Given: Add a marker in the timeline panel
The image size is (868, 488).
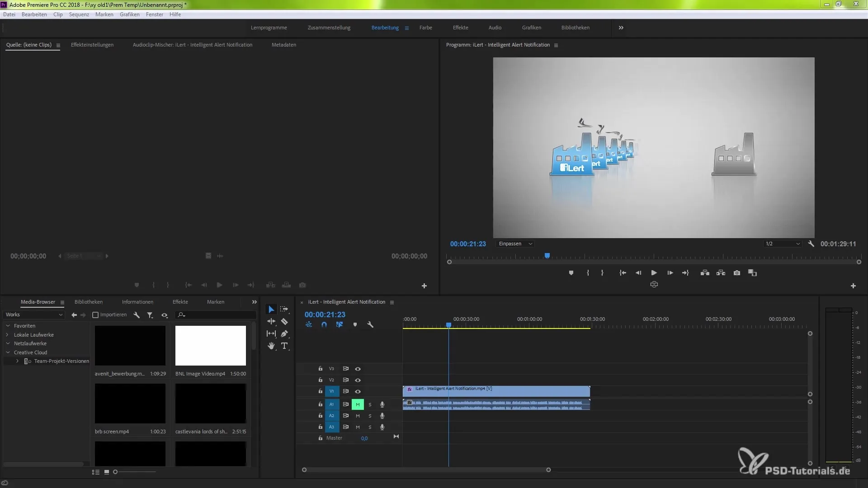Looking at the screenshot, I should tap(355, 325).
